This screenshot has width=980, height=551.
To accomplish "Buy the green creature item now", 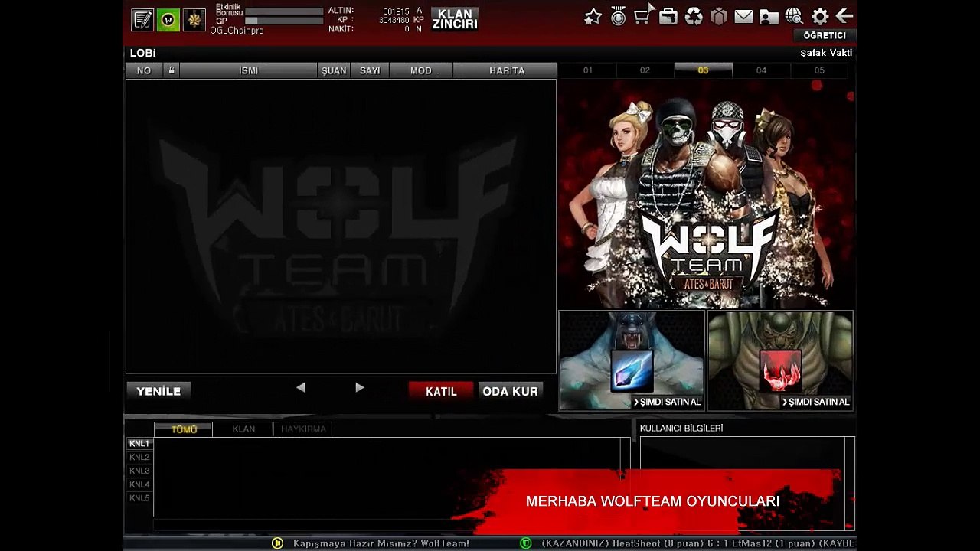I will coord(815,403).
